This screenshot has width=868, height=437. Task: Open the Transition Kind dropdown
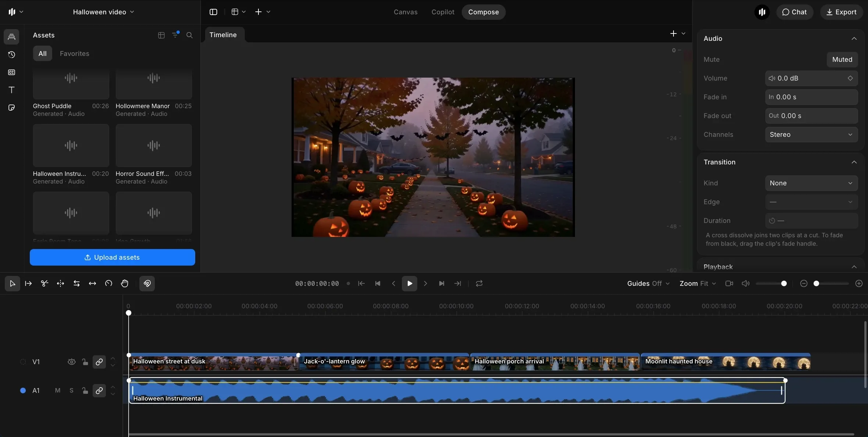(811, 183)
